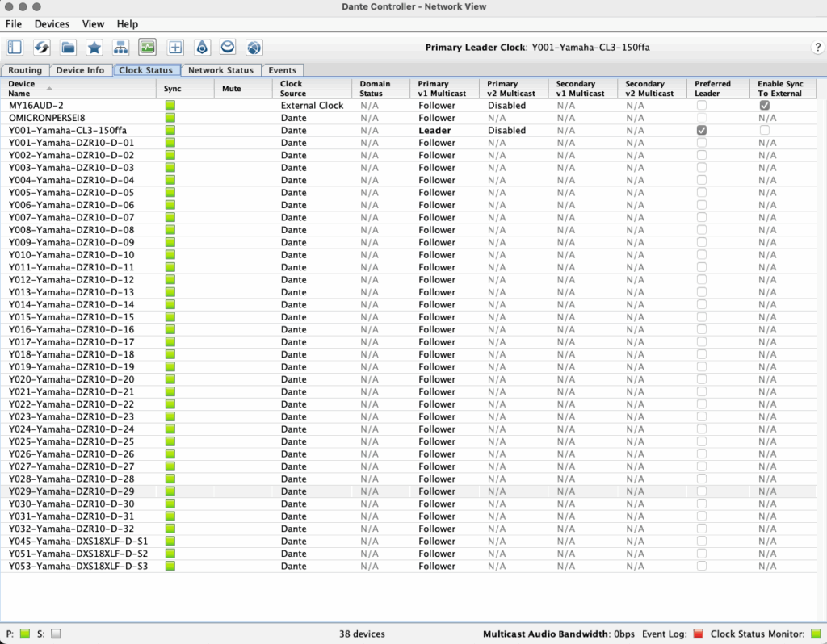This screenshot has height=644, width=827.
Task: Click the Primary Leader Clock label text
Action: tap(476, 48)
